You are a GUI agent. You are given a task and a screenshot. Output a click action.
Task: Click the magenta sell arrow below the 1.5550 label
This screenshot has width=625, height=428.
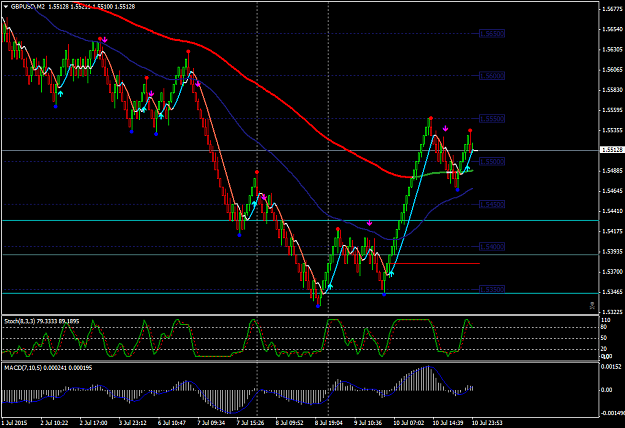[x=446, y=128]
